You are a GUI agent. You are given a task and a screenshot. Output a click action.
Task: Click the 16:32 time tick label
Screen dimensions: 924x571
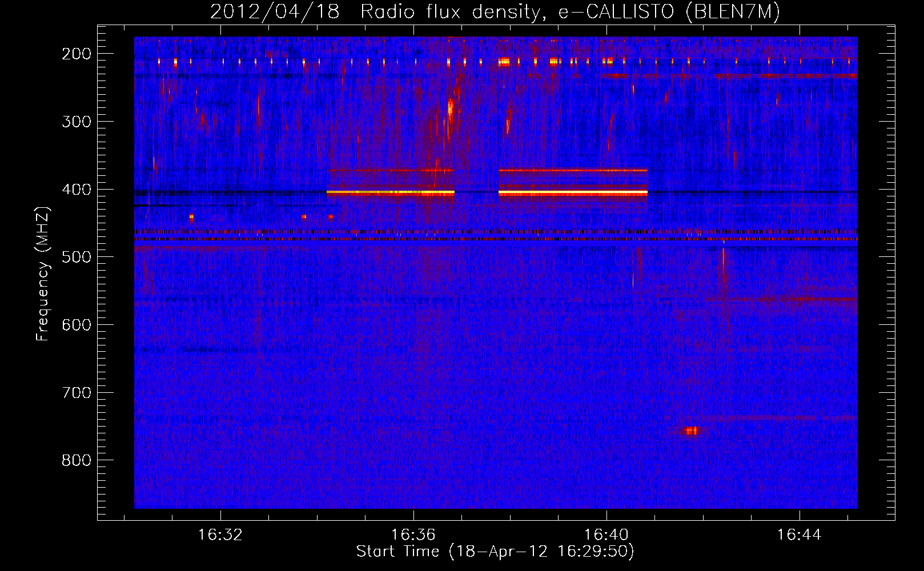click(x=220, y=534)
